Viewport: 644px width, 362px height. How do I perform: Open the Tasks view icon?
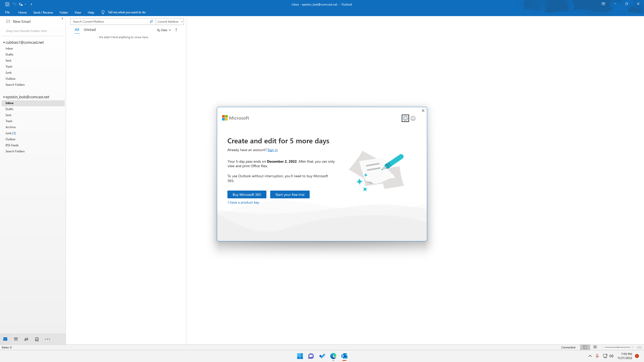tap(37, 339)
